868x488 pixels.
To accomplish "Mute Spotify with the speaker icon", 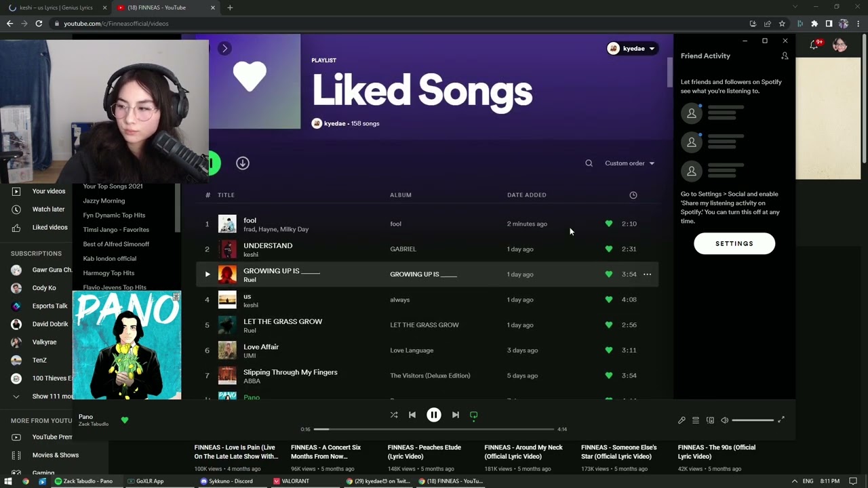I will pyautogui.click(x=725, y=420).
